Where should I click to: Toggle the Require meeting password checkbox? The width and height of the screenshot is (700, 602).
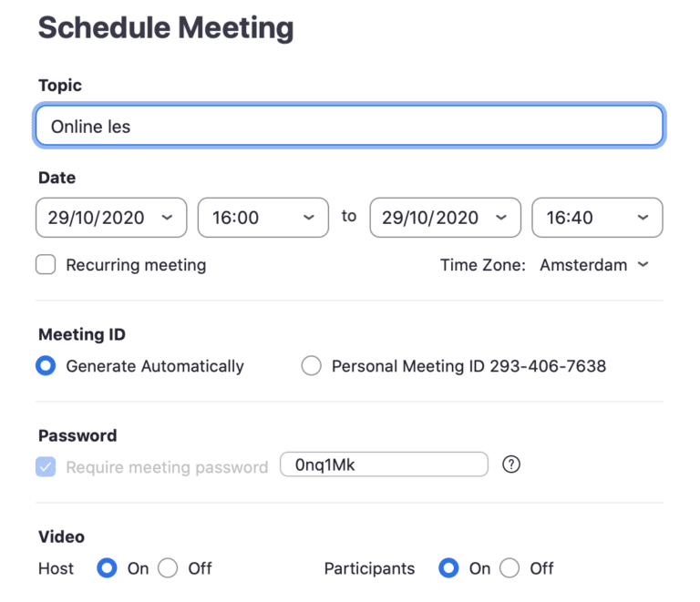(46, 467)
